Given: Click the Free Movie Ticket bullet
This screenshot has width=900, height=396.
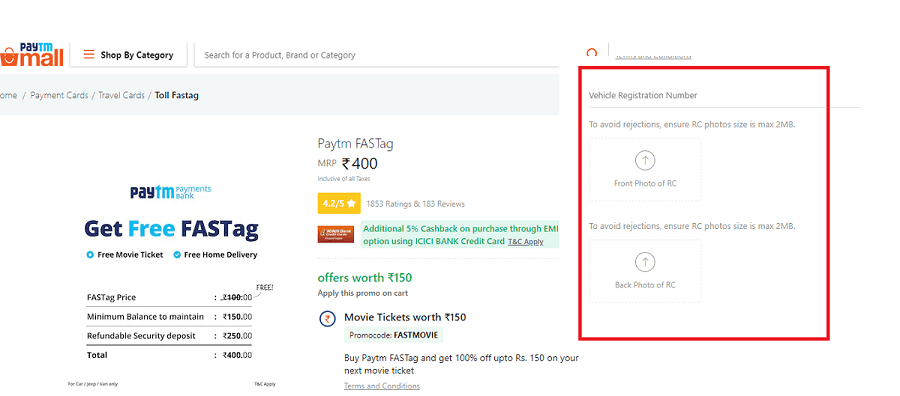Looking at the screenshot, I should coord(125,255).
